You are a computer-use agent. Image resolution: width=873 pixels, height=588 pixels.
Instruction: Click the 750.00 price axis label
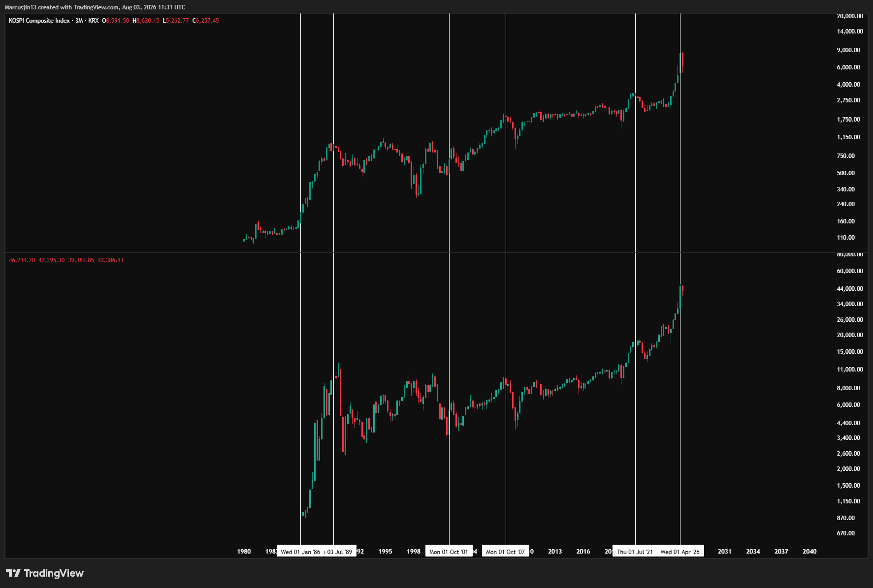[846, 156]
